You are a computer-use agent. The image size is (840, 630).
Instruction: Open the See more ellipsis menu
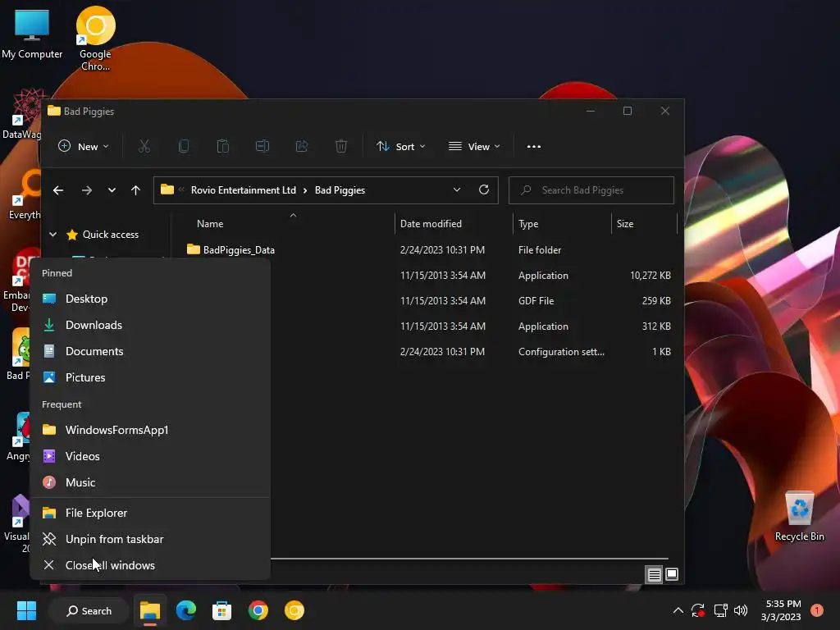click(x=533, y=146)
